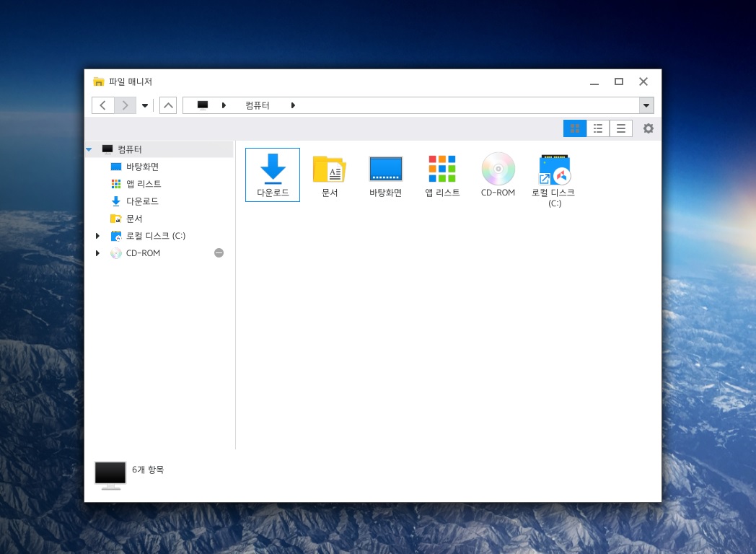
Task: Open file manager settings gear
Action: 649,128
